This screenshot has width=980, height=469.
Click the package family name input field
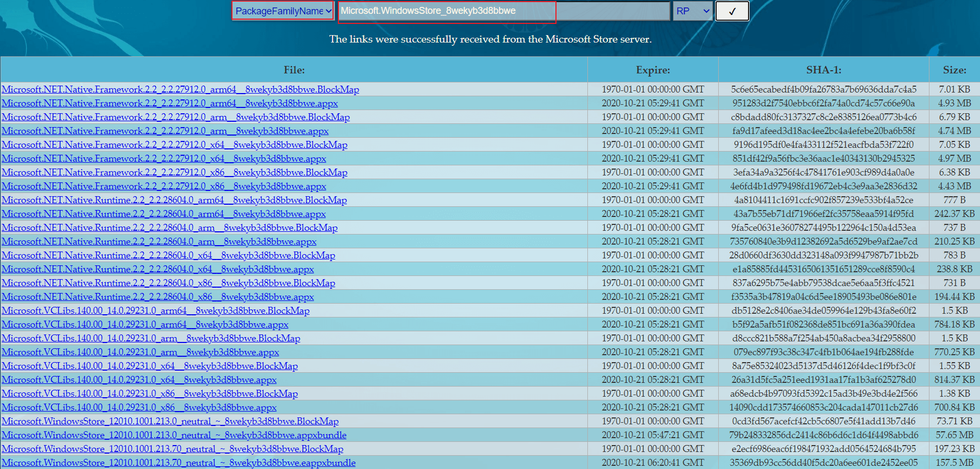pos(503,11)
